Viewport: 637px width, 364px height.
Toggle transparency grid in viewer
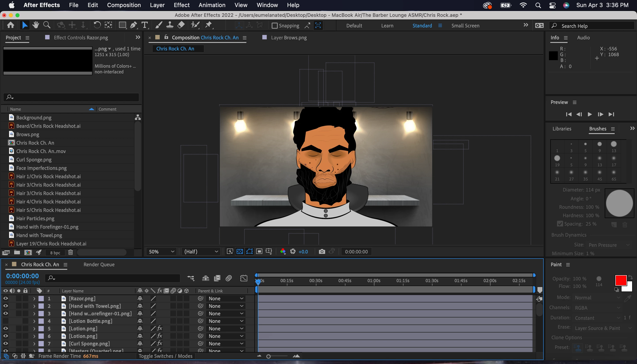(240, 251)
